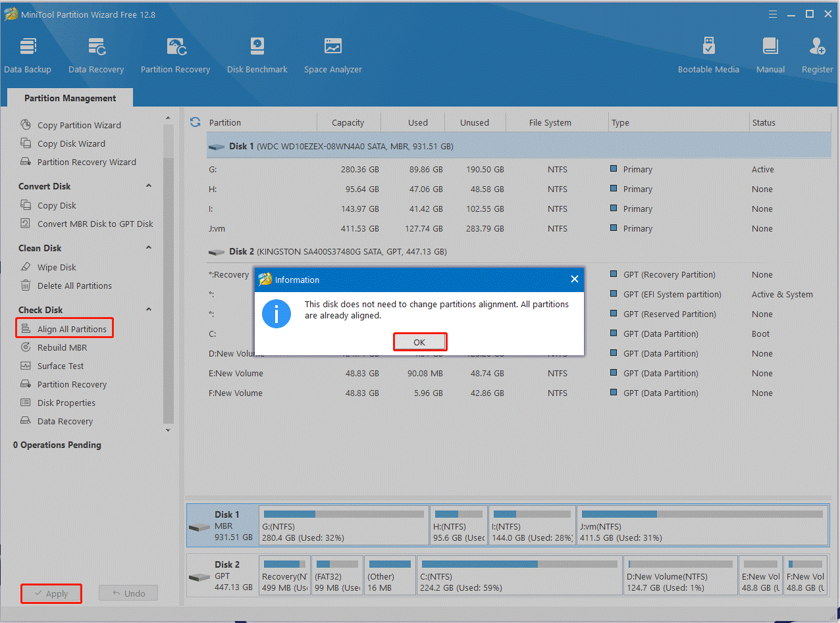This screenshot has height=623, width=840.
Task: Select Disk 1 header row
Action: [519, 146]
